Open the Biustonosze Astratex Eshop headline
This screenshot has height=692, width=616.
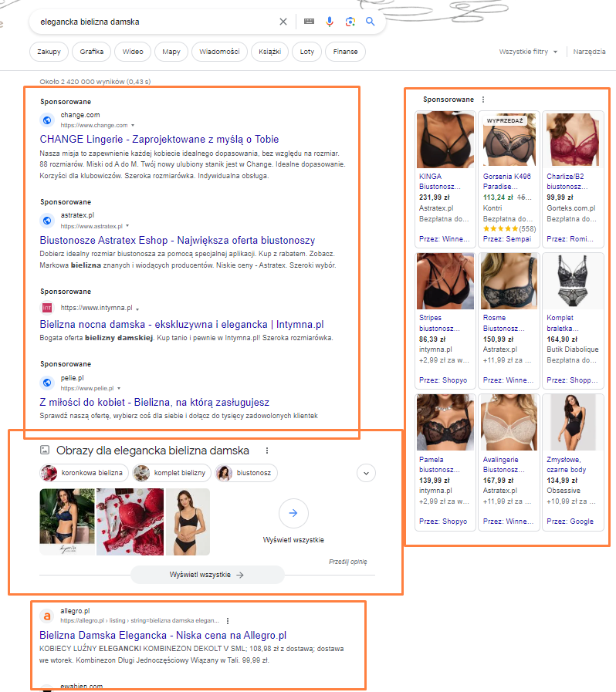coord(177,240)
